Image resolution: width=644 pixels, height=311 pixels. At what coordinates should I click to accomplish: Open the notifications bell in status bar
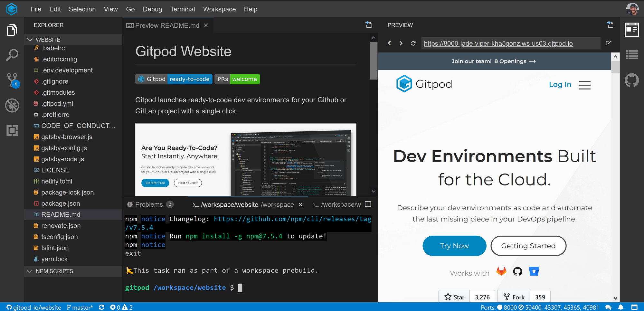621,307
